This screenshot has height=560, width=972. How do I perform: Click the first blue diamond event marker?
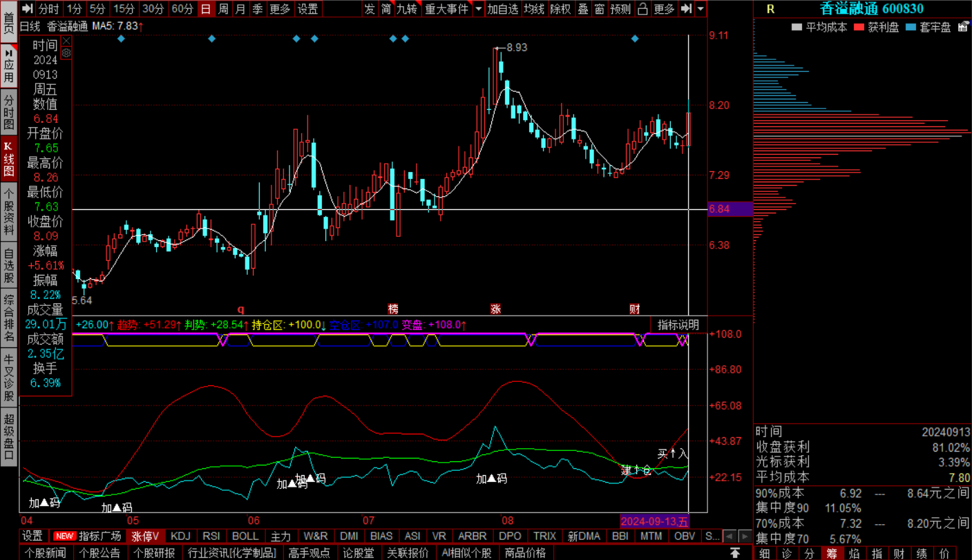point(121,39)
